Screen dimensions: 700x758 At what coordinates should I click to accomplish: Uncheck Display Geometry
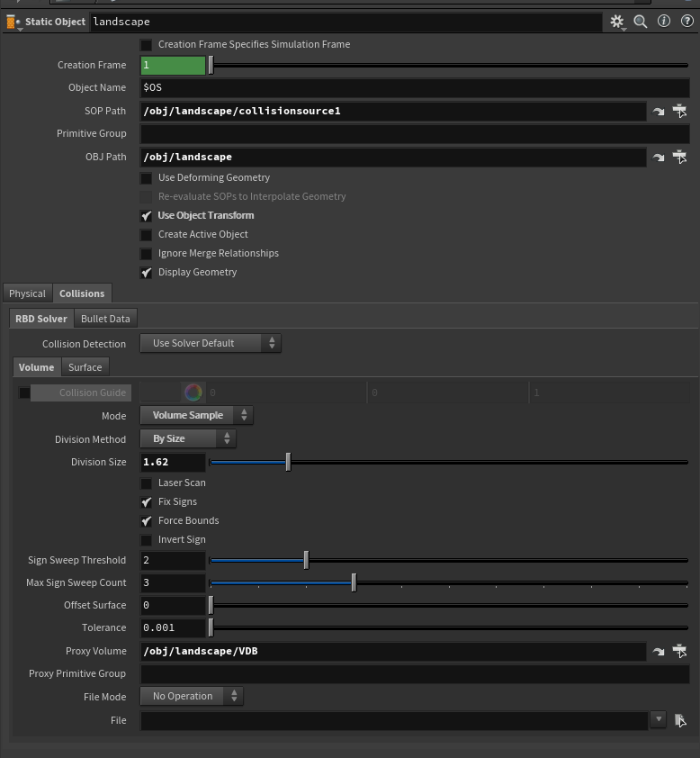[146, 273]
